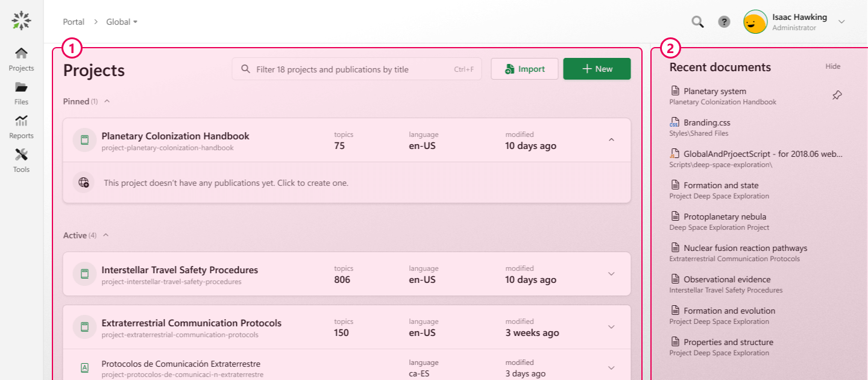Open the Global breadcrumb dropdown
868x380 pixels.
pyautogui.click(x=121, y=22)
